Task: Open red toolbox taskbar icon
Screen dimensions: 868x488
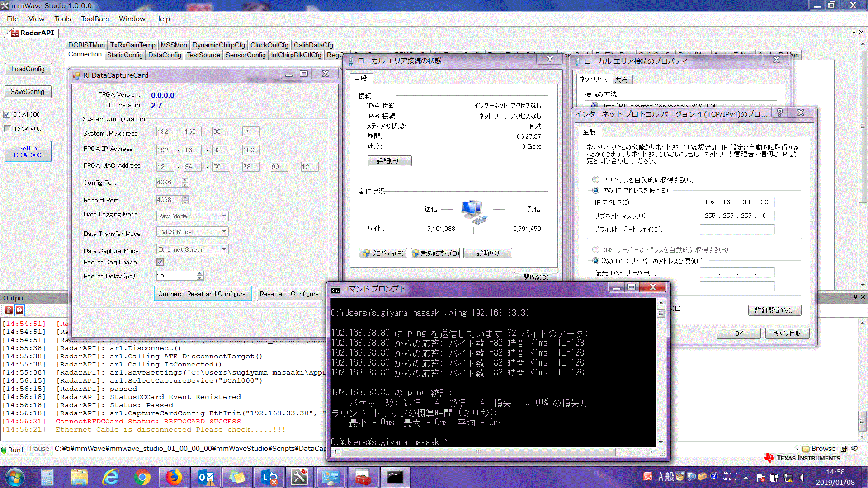Action: click(363, 477)
